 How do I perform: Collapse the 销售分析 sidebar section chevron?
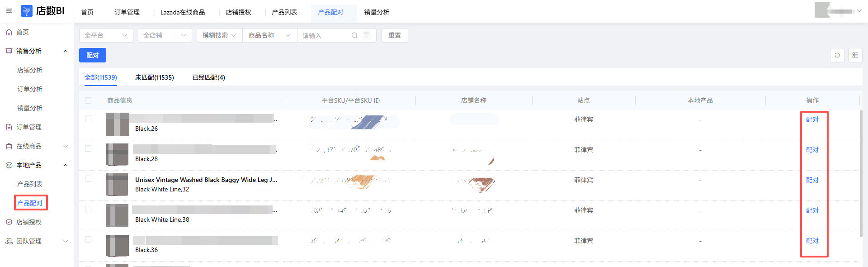66,51
